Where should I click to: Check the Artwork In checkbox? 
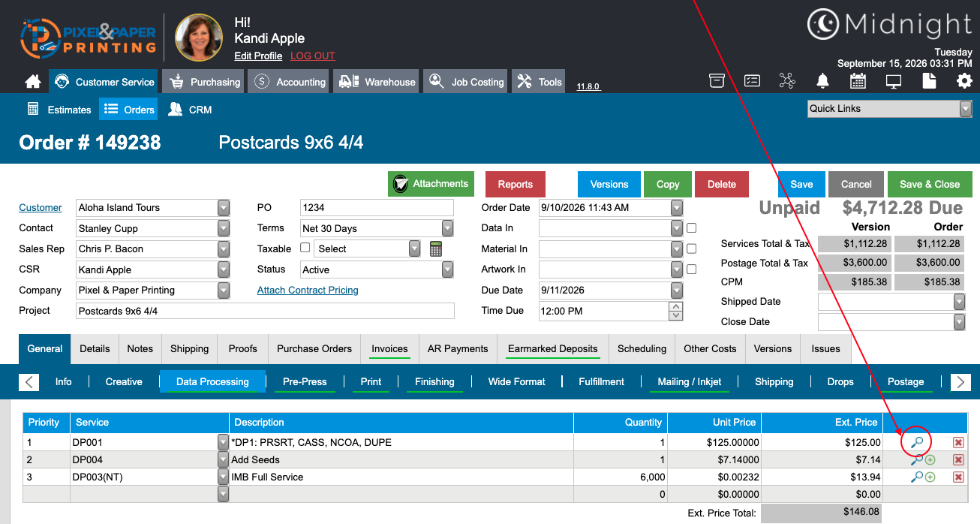pos(692,270)
